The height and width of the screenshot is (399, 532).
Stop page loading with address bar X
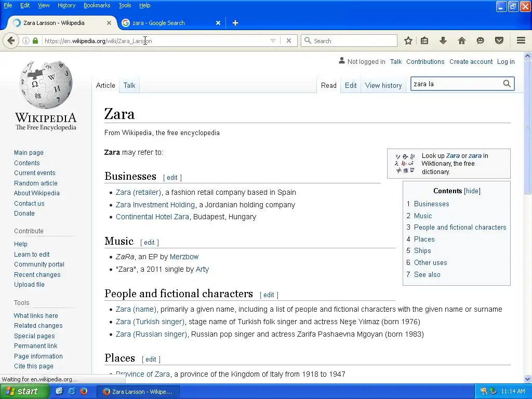coord(289,41)
